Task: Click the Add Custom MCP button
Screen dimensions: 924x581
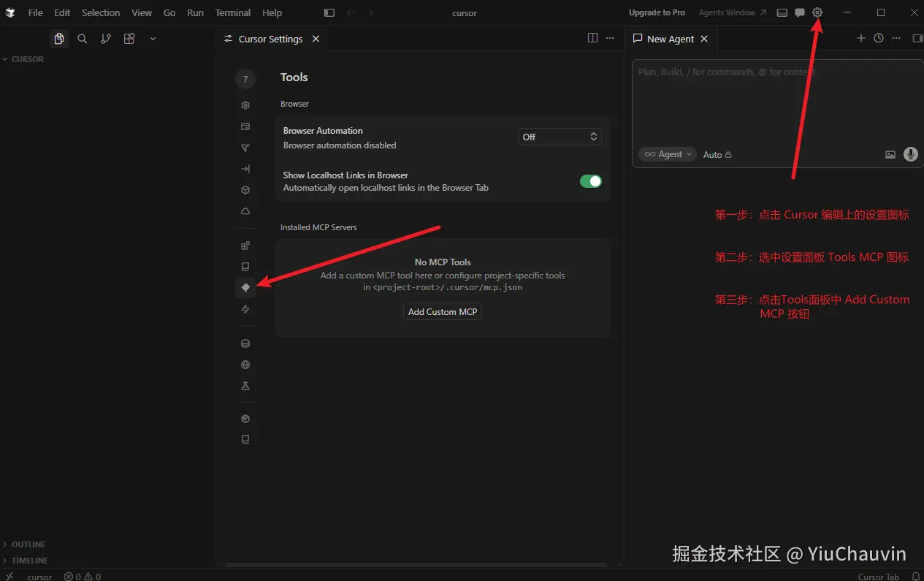Action: (x=443, y=311)
